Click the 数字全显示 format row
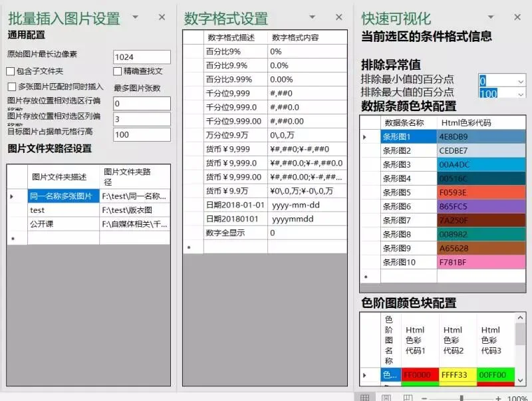532x401 pixels. click(x=265, y=233)
